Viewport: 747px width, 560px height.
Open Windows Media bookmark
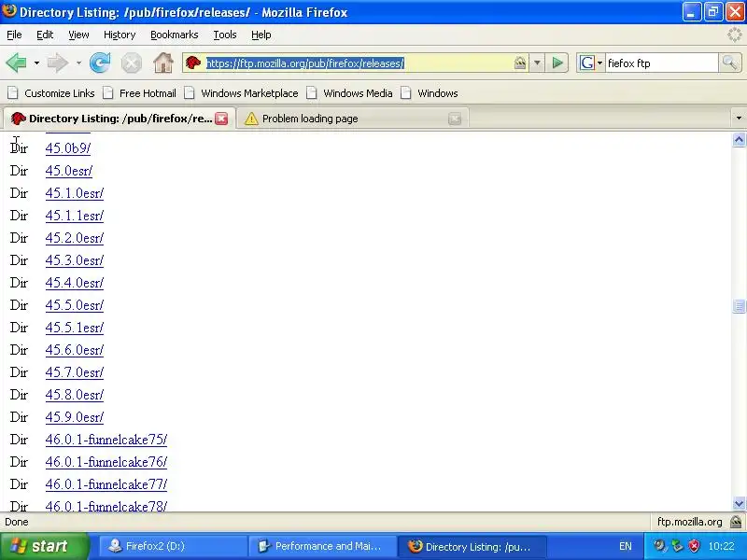tap(349, 93)
